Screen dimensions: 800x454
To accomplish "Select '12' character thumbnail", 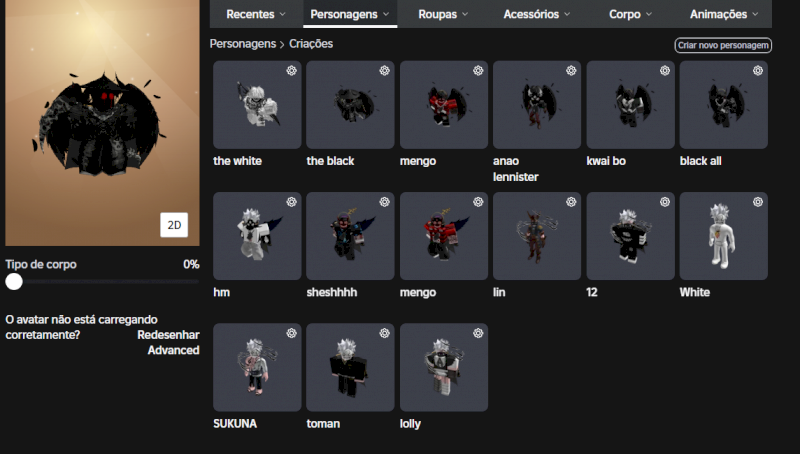I will pyautogui.click(x=631, y=236).
